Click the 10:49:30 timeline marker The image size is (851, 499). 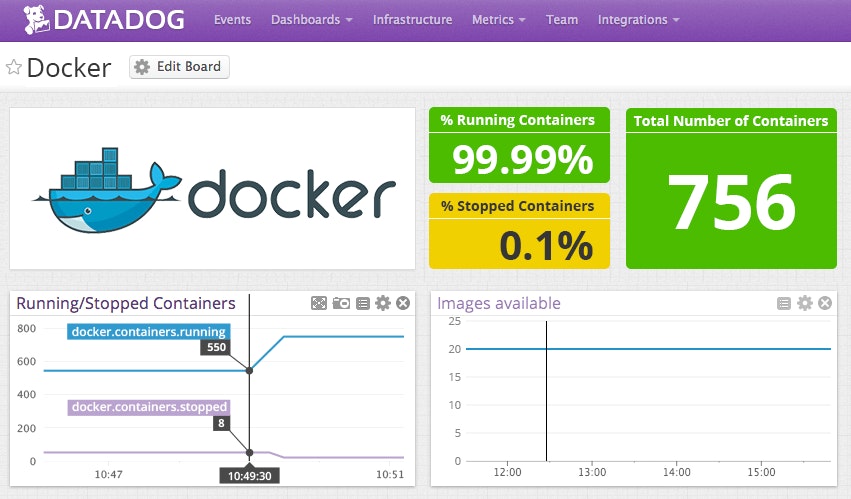click(249, 476)
